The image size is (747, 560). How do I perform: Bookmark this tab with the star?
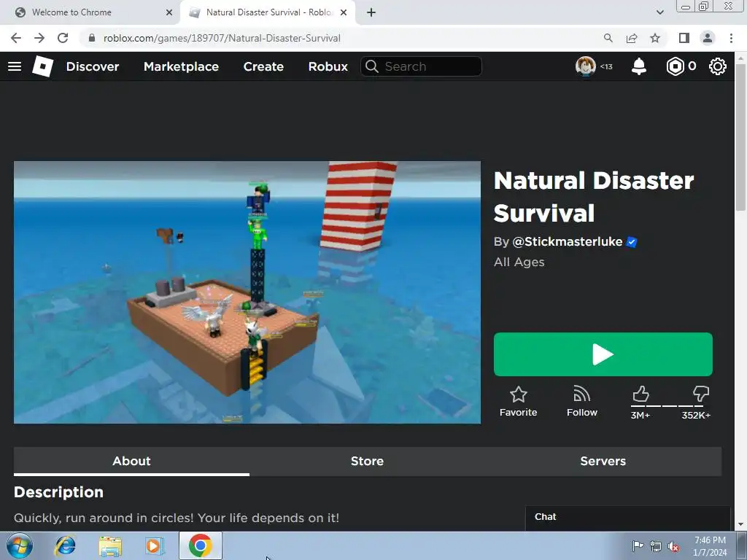click(655, 38)
